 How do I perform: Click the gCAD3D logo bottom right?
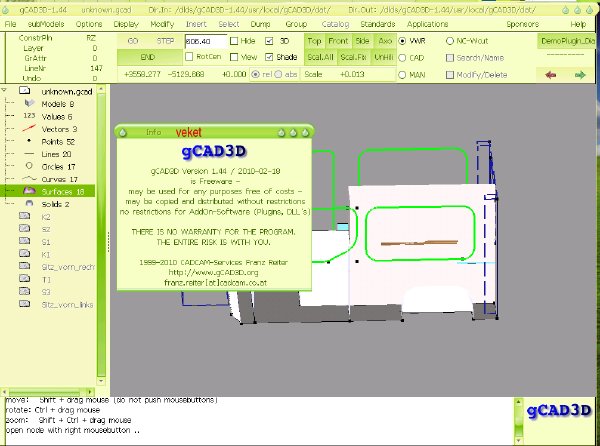(559, 411)
